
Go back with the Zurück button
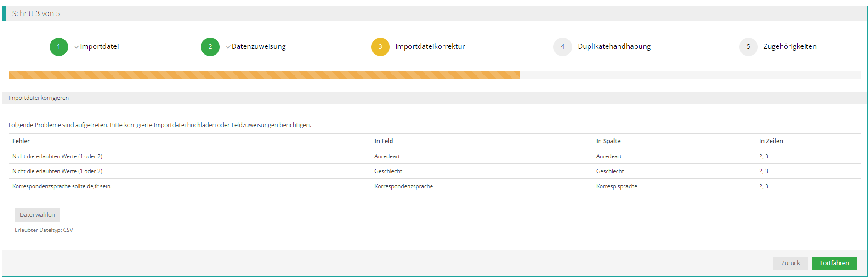tap(790, 263)
